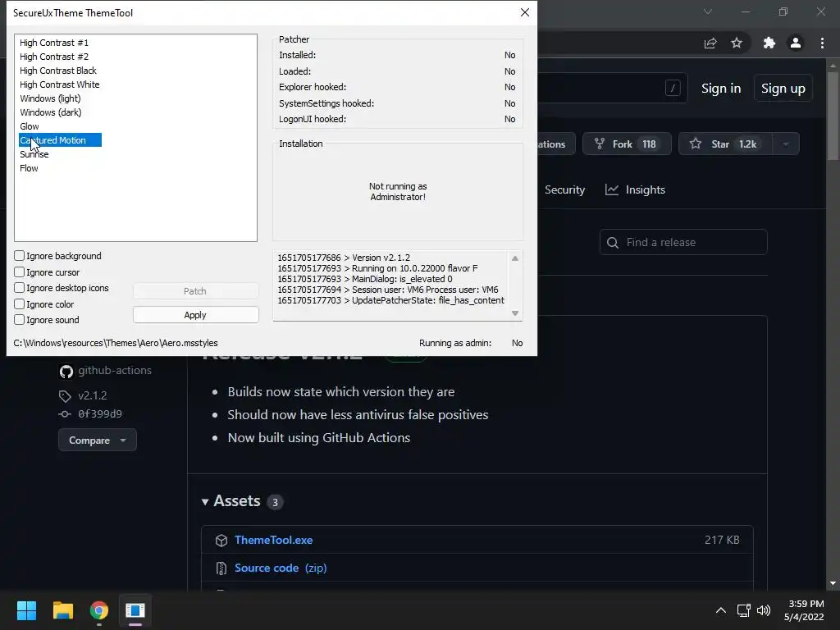The height and width of the screenshot is (630, 840).
Task: Click the disabled Patch button
Action: (195, 291)
